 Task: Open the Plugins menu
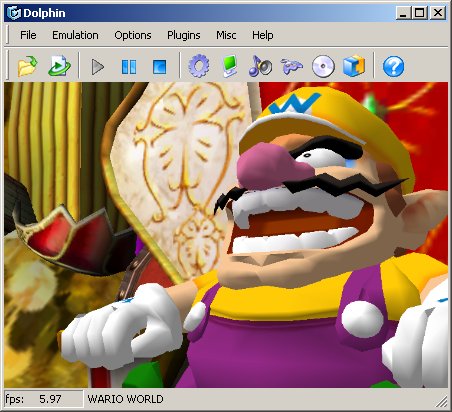(x=184, y=35)
